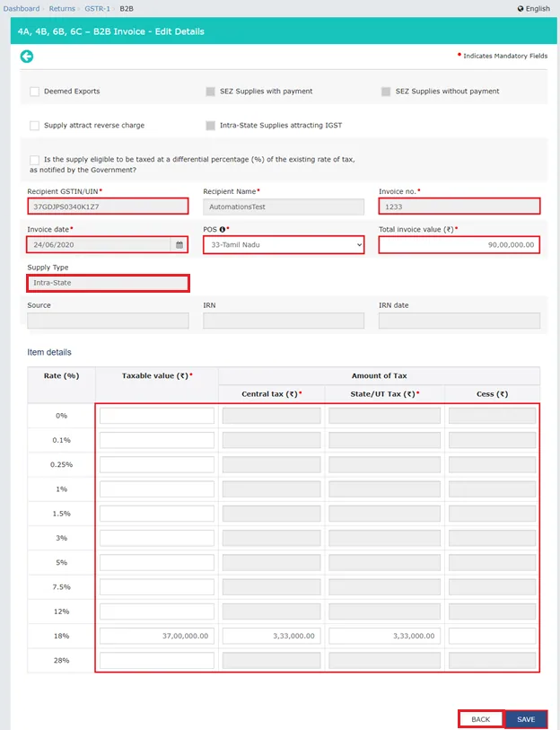This screenshot has width=560, height=730.
Task: Click the State/UT Tax field for 28% rate
Action: 384,661
